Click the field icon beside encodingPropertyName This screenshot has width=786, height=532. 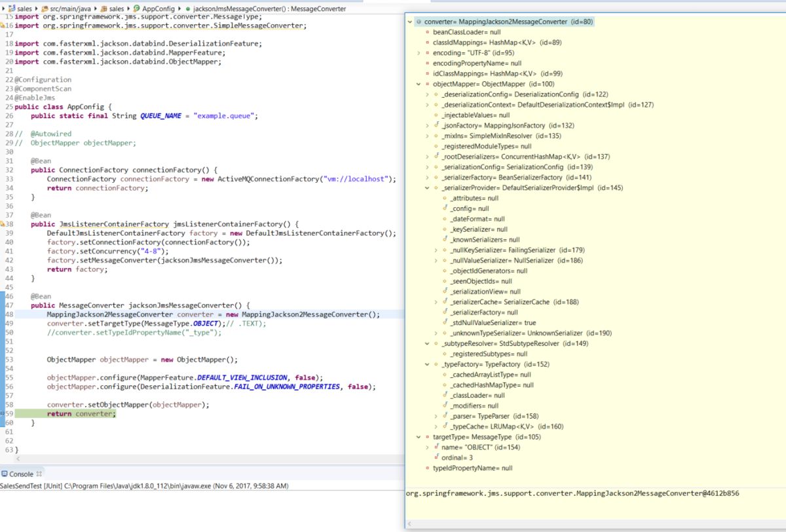tap(428, 64)
